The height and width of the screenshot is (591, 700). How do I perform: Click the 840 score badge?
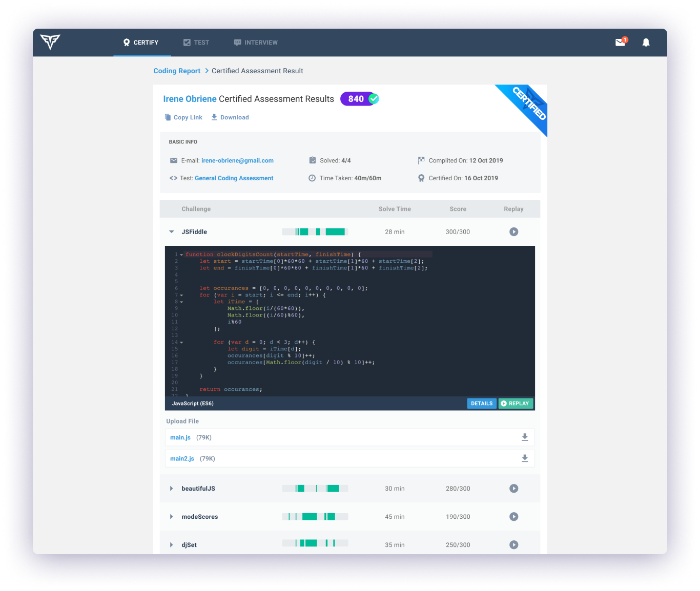tap(356, 99)
